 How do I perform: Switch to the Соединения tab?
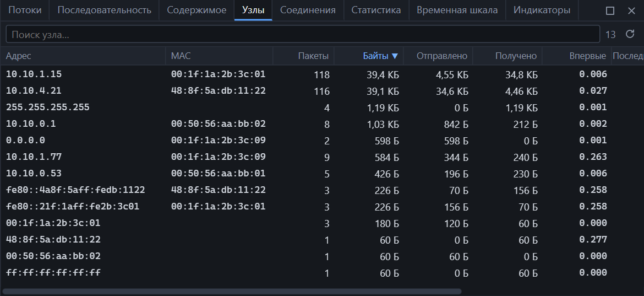tap(308, 10)
